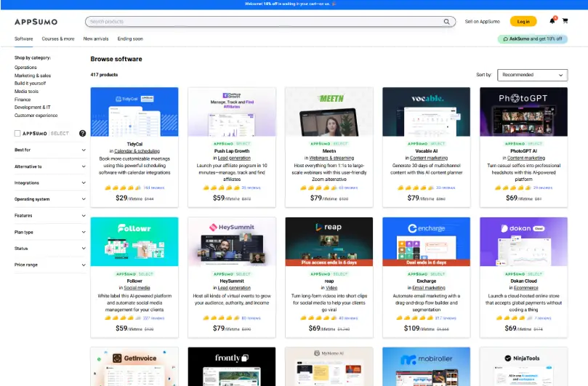588x386 pixels.
Task: Select the Software tab
Action: [x=24, y=39]
